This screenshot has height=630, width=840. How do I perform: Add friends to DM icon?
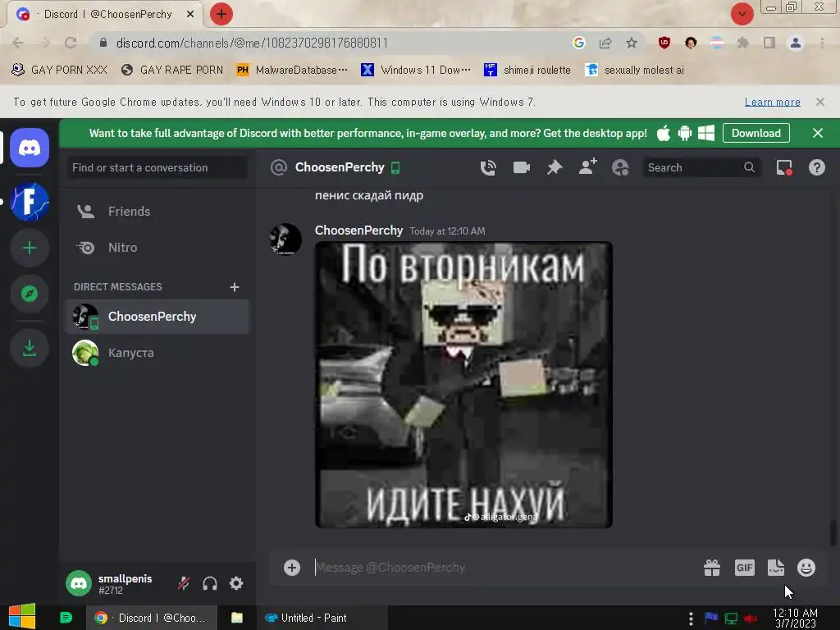click(587, 167)
